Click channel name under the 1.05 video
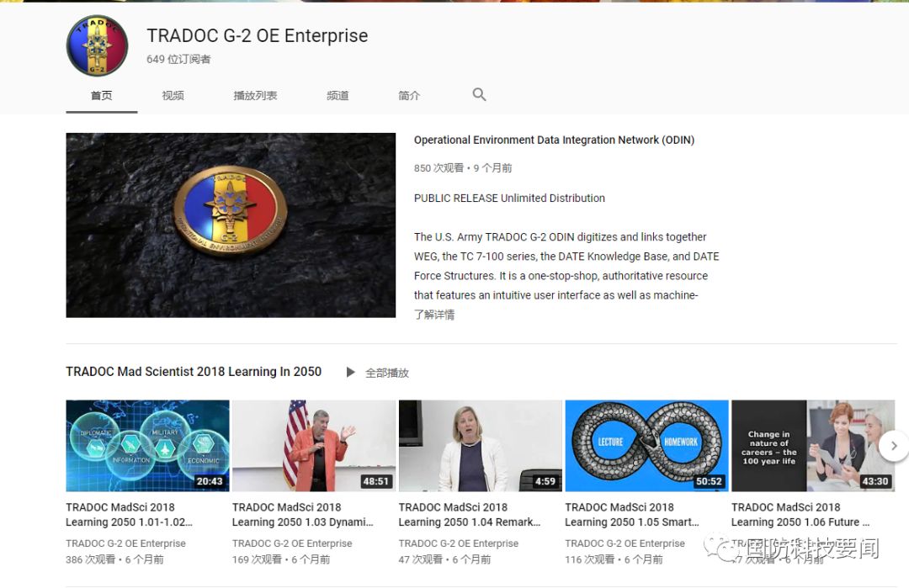 tap(625, 543)
